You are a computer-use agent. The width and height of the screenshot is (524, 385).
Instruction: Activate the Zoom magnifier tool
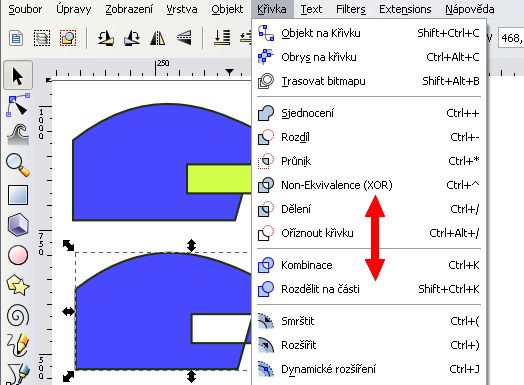click(18, 165)
